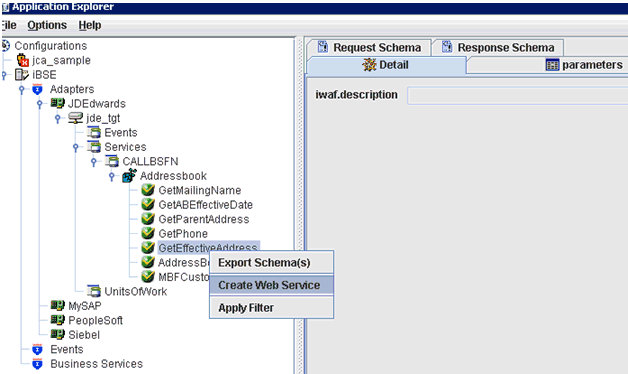Switch to the Detail tab
Image resolution: width=628 pixels, height=374 pixels.
[386, 65]
